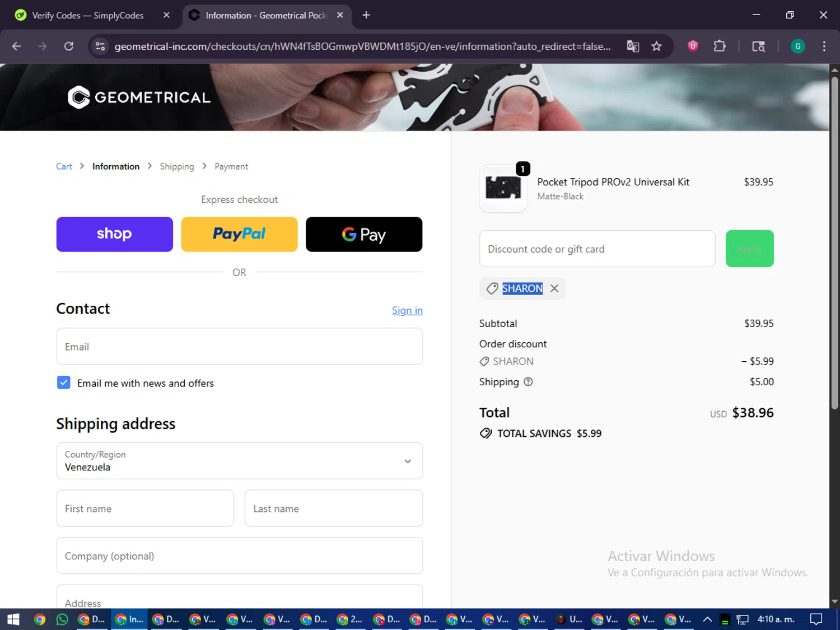Bookmark this page with the star
Viewport: 840px width, 630px height.
(656, 46)
